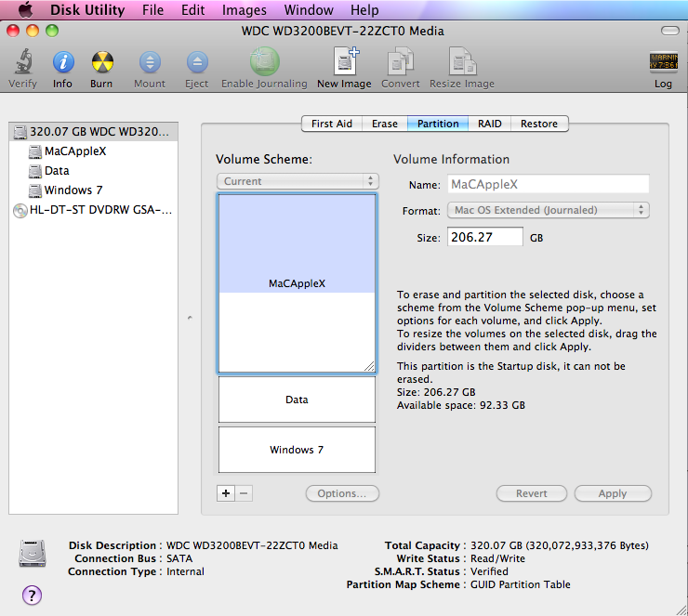Click the Resize Image icon
Image resolution: width=688 pixels, height=616 pixels.
click(x=462, y=61)
